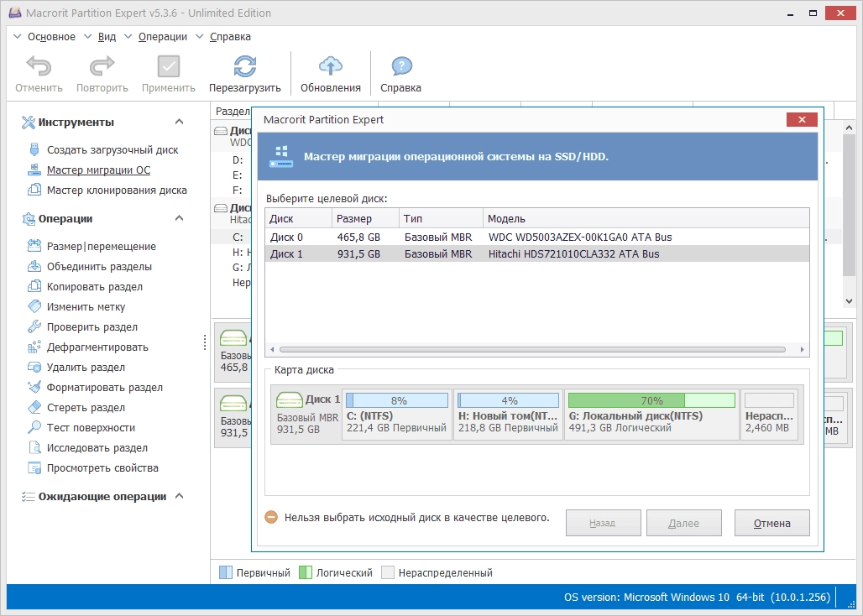Click the H: Новый том 4% usage bar
This screenshot has height=616, width=863.
(x=508, y=400)
